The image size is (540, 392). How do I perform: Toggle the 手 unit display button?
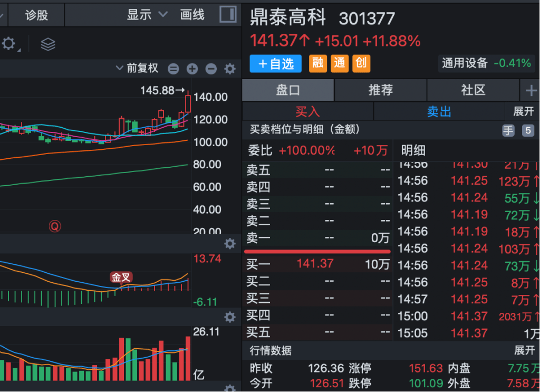(508, 131)
